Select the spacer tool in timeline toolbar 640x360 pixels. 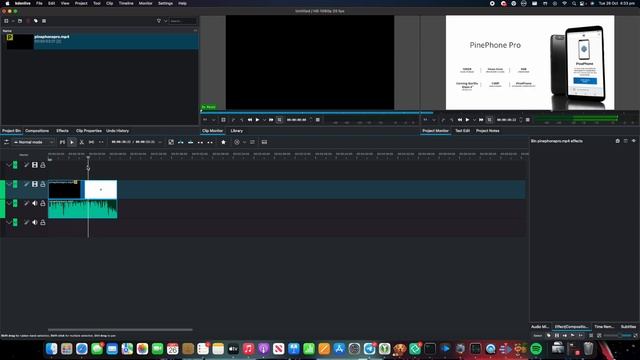coord(91,142)
